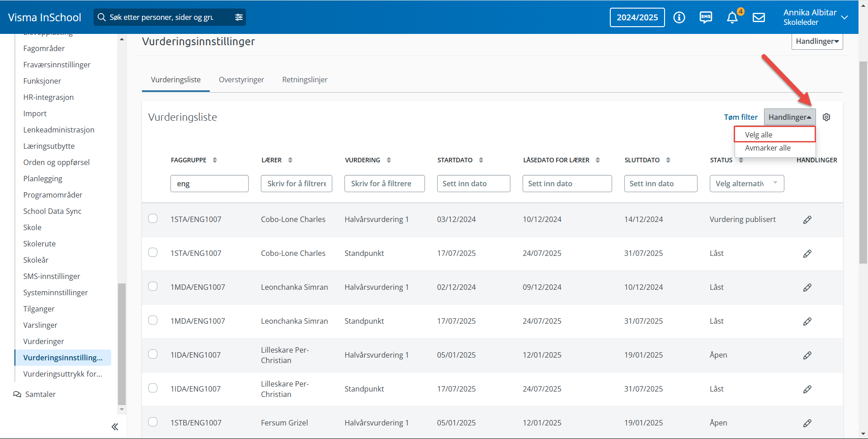Open the SMS messages icon
The image size is (868, 439).
(x=705, y=18)
